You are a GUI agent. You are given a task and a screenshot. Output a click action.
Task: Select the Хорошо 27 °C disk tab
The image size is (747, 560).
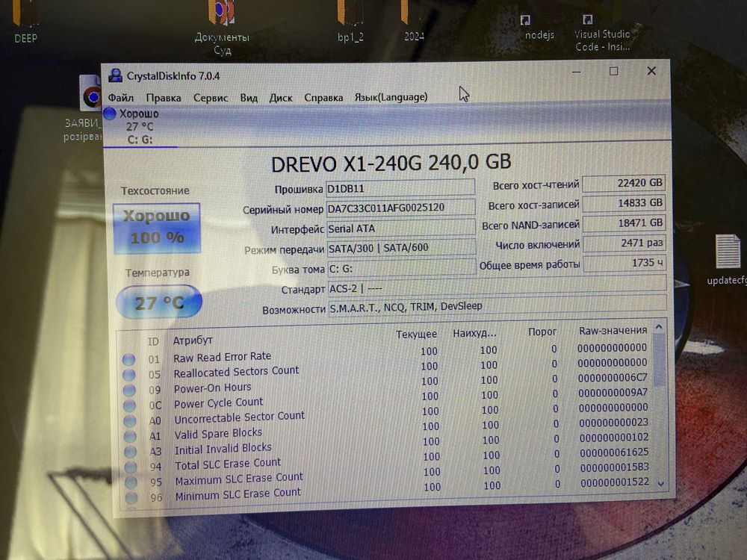(140, 127)
